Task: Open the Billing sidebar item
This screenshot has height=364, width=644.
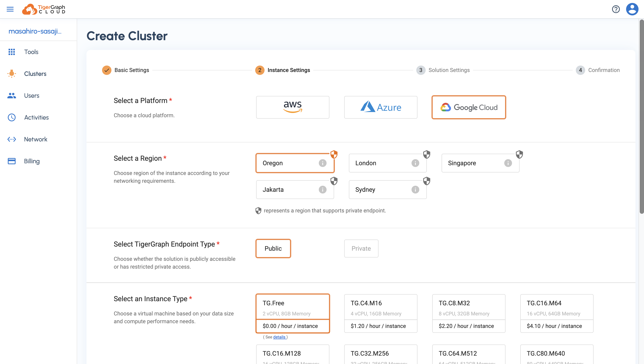Action: pos(32,161)
